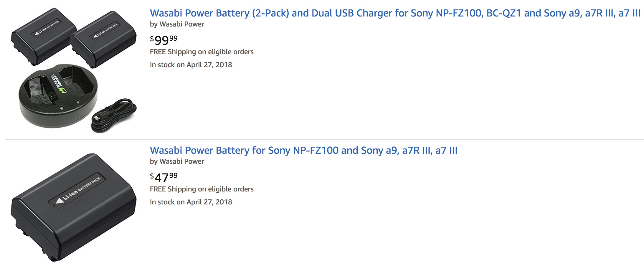Click the Li-ion label on the right 2-pack battery
The image size is (644, 271).
pyautogui.click(x=105, y=31)
